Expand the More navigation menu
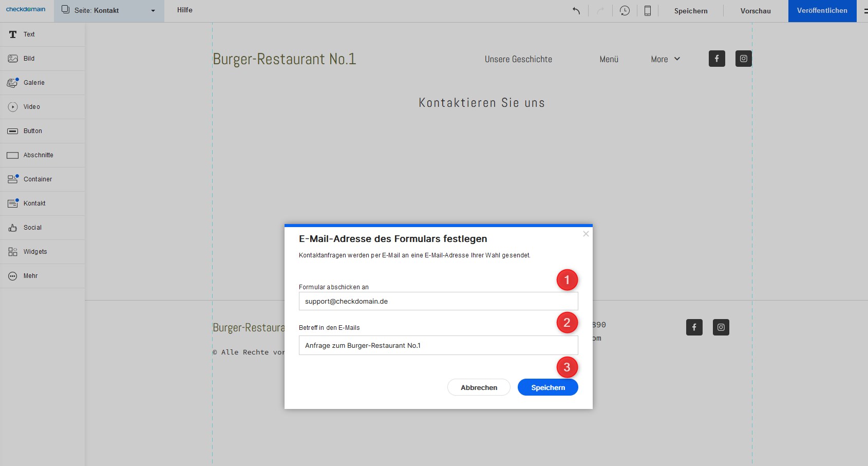 (x=665, y=59)
